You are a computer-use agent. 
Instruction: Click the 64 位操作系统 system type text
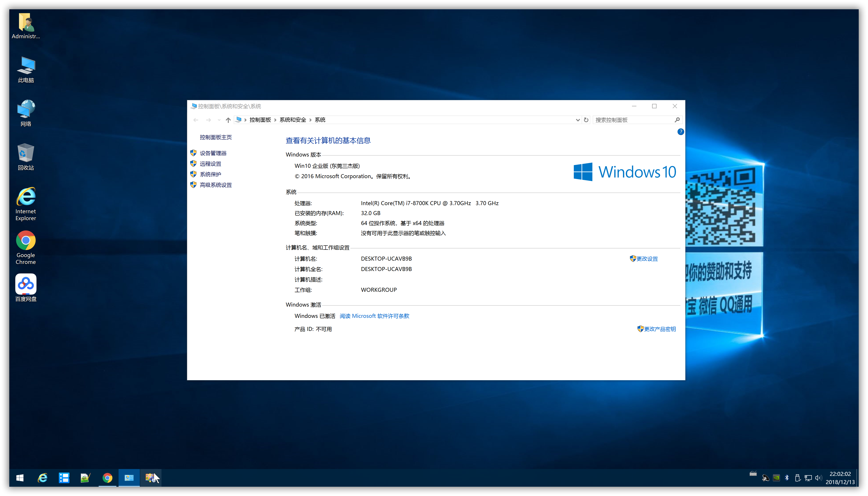(x=402, y=223)
